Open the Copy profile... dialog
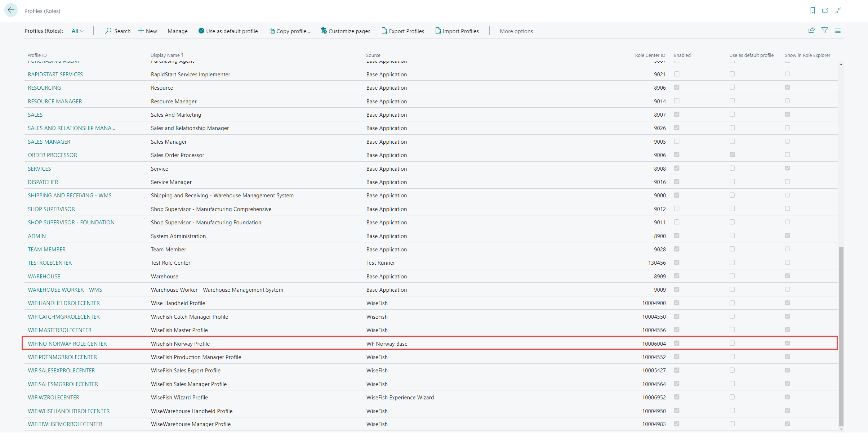Screen dimensions: 868x439 coord(289,31)
